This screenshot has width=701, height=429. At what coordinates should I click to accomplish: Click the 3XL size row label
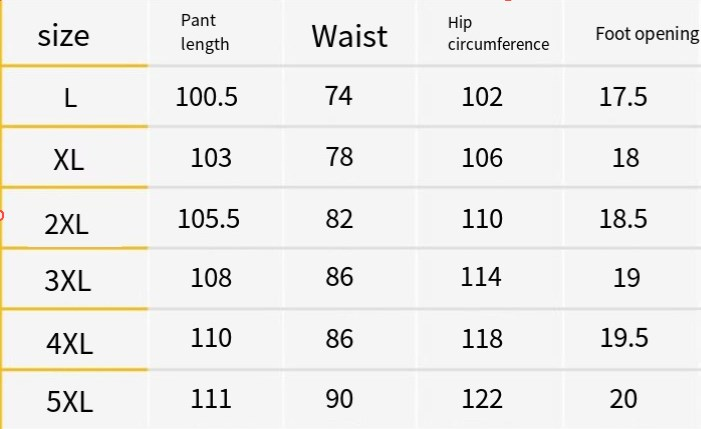click(x=68, y=281)
